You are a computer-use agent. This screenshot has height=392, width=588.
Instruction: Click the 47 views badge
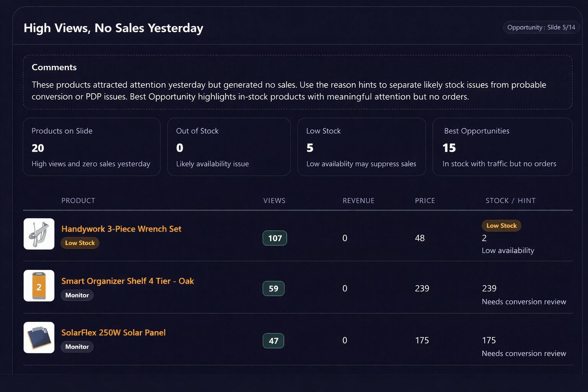click(x=273, y=341)
